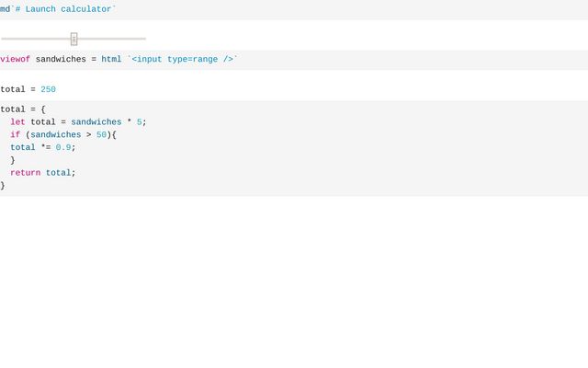
Task: Click the 250 result value
Action: point(48,89)
